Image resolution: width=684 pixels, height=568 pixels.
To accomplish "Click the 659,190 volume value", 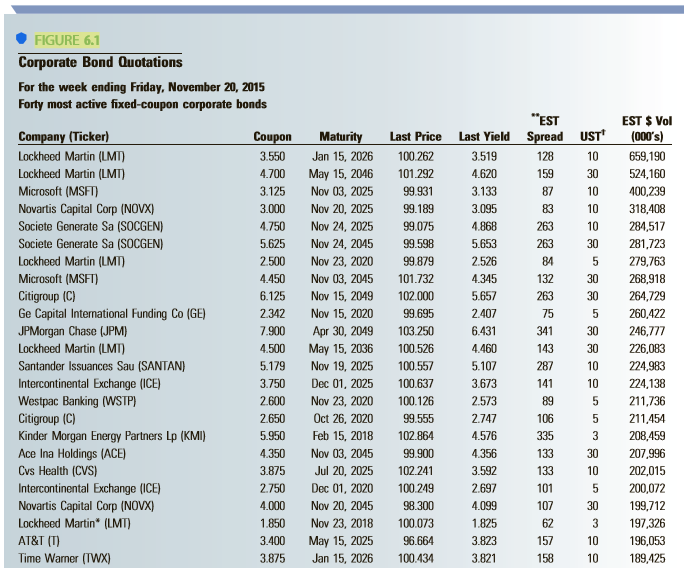I will [646, 157].
